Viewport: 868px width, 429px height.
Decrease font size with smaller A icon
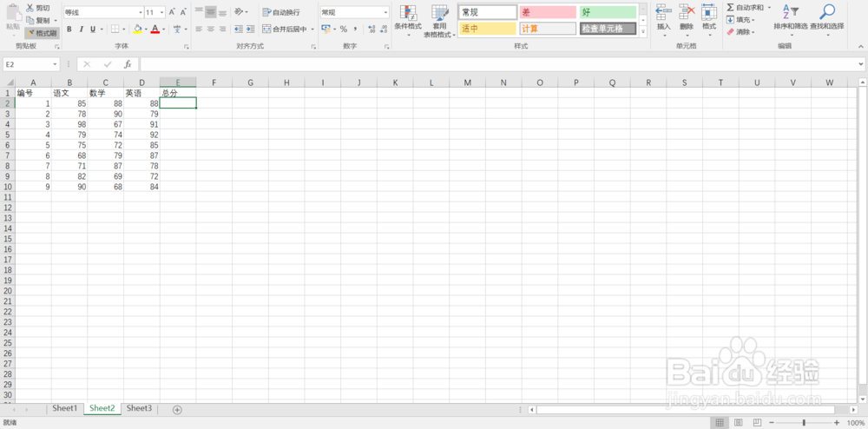pyautogui.click(x=182, y=11)
